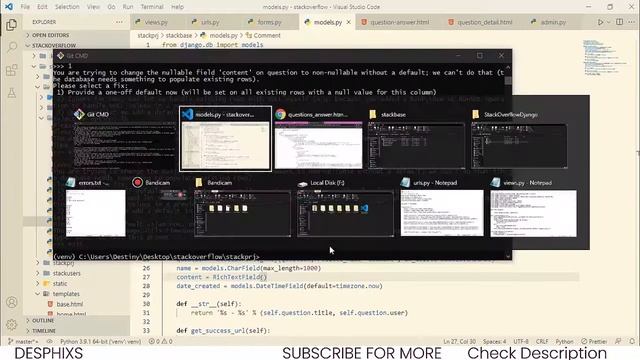Screen dimensions: 640x360
Task: Open the Extensions view in activity bar
Action: pos(11,70)
